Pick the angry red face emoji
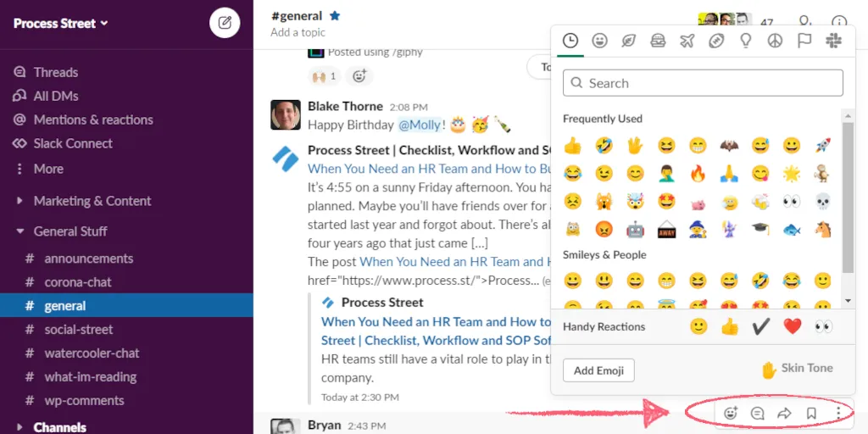The image size is (868, 434). [x=604, y=229]
